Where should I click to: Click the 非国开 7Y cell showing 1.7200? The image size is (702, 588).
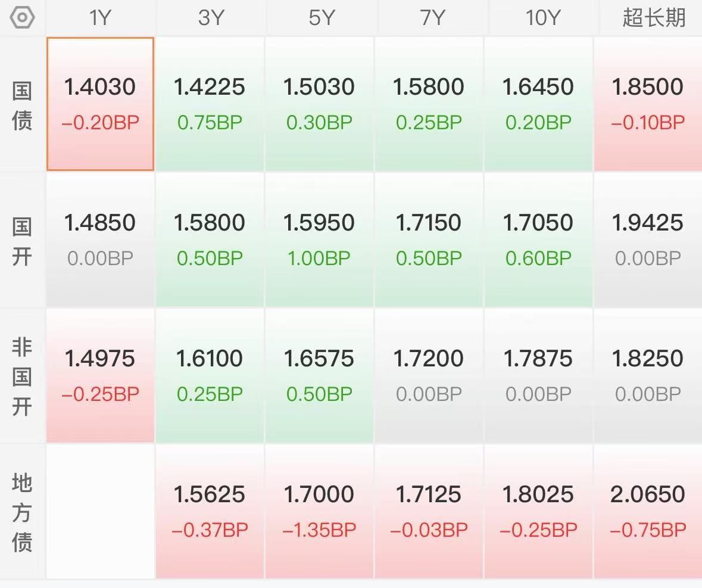[x=429, y=376]
